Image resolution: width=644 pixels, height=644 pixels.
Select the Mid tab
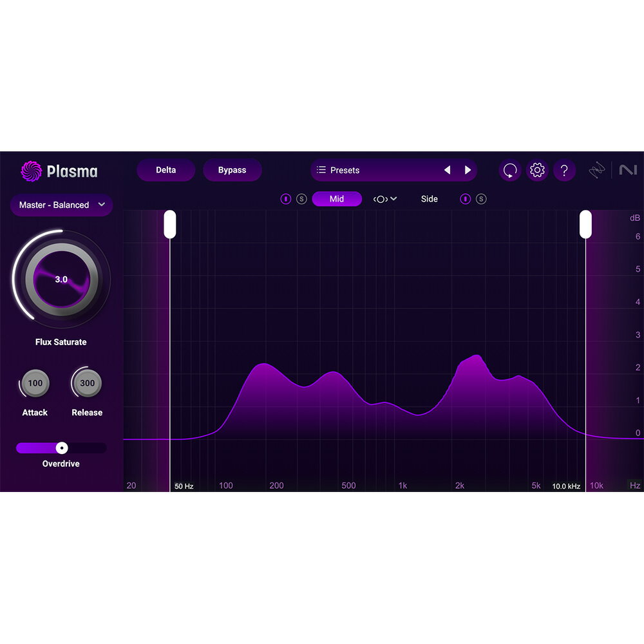(337, 199)
